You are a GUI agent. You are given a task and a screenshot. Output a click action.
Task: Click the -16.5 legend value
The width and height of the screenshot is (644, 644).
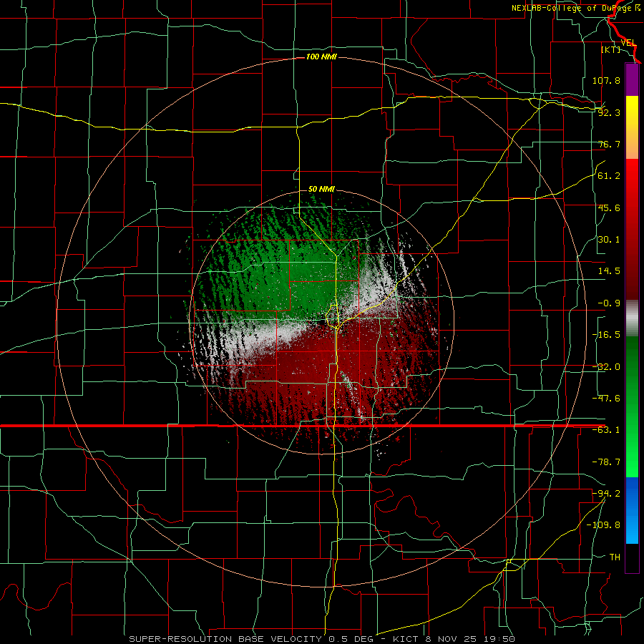coord(606,335)
